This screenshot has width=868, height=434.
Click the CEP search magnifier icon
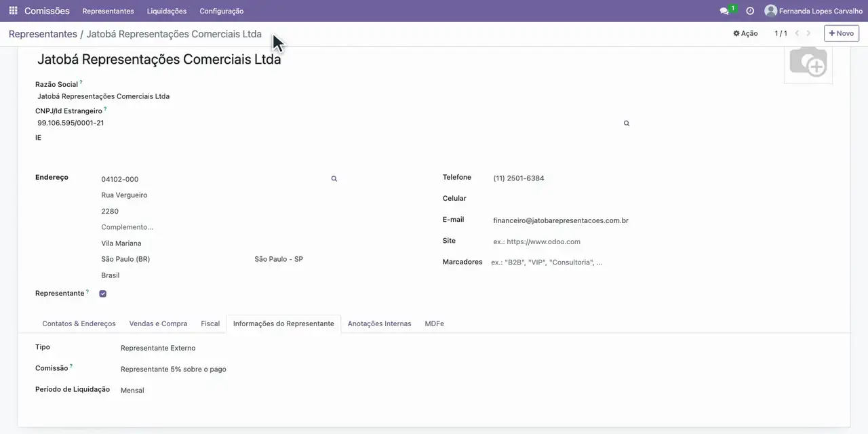click(x=334, y=179)
